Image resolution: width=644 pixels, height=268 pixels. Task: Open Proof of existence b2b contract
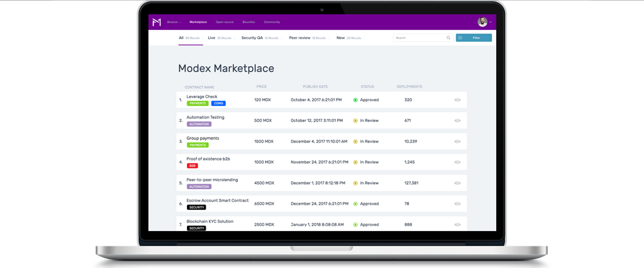(x=208, y=159)
